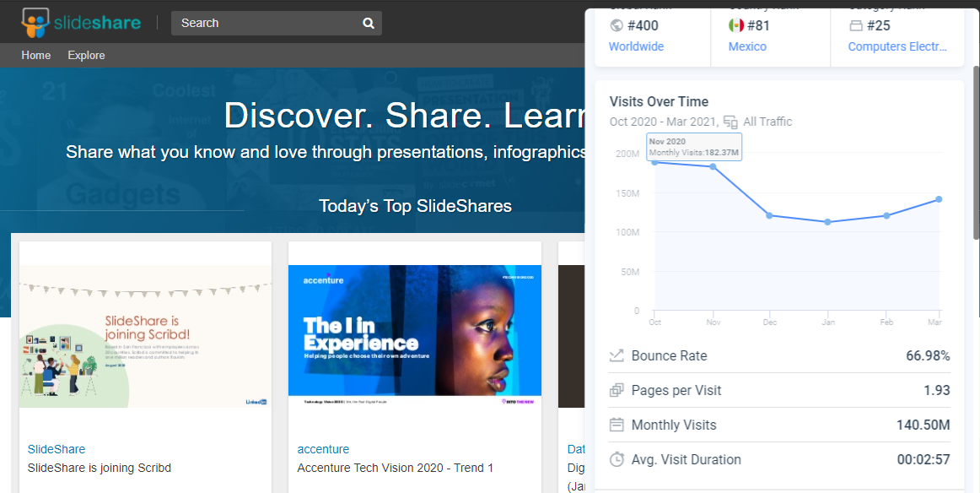980x493 pixels.
Task: Click the 'Today's Top SlideShares' heading
Action: [x=415, y=206]
